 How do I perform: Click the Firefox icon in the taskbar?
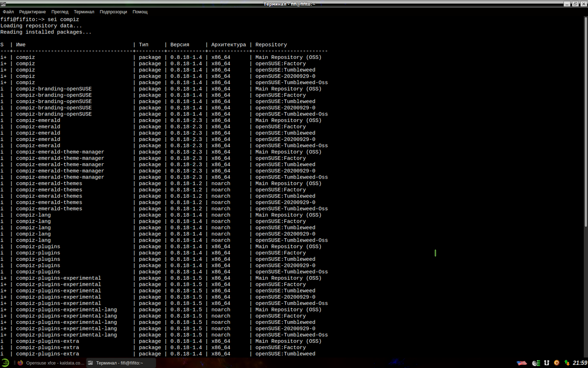[20, 363]
